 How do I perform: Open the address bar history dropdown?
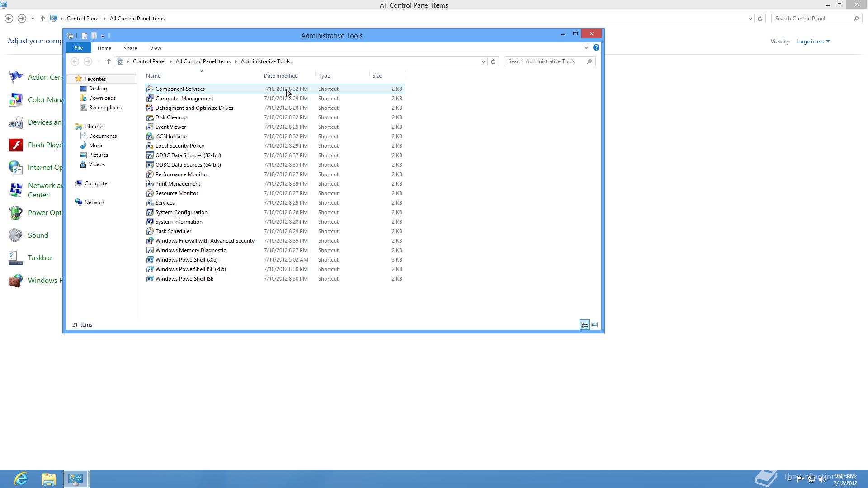click(x=483, y=62)
